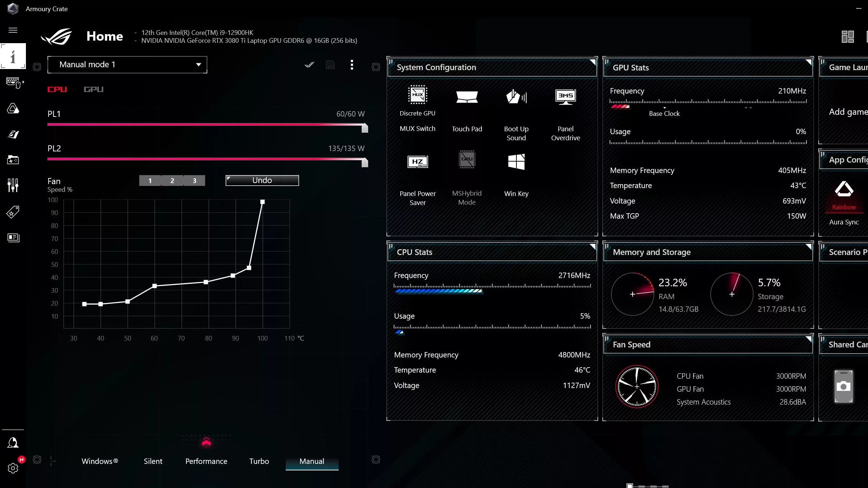The width and height of the screenshot is (868, 488).
Task: Toggle the Win Key setting icon
Action: pyautogui.click(x=516, y=162)
